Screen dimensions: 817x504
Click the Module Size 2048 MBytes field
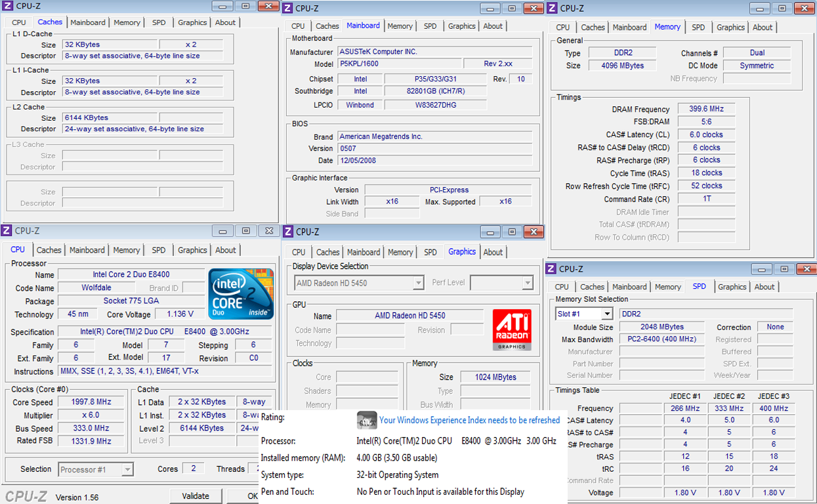pos(661,327)
